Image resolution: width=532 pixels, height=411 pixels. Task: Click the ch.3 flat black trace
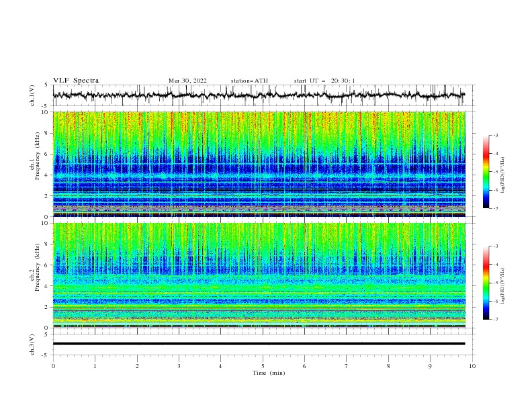259,344
